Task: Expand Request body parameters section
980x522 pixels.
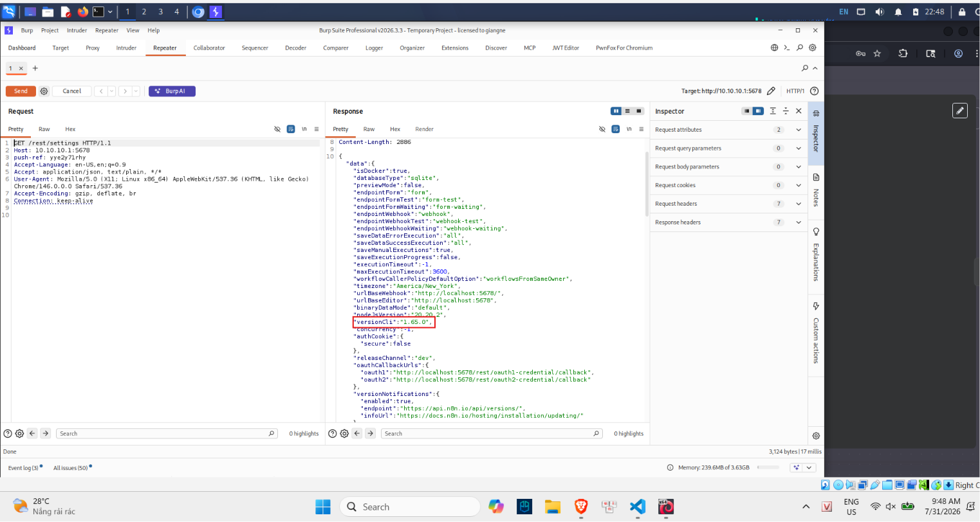Action: (x=728, y=167)
